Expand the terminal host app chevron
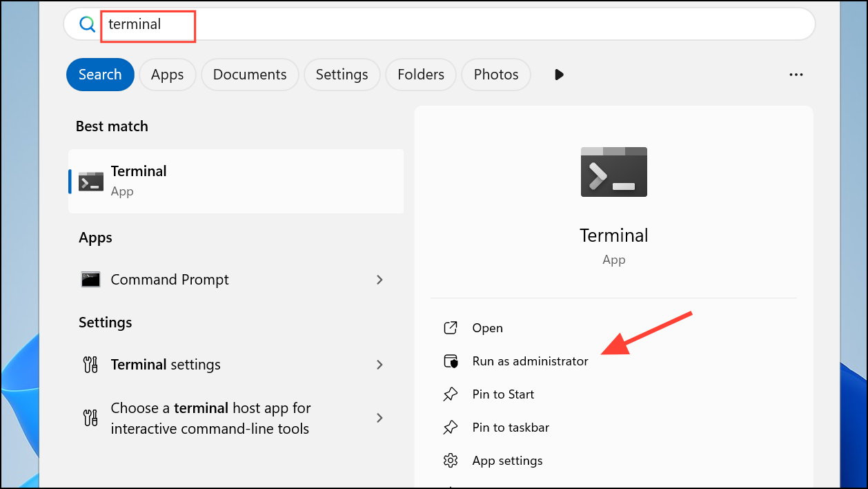Screen dimensions: 868x489 [379, 418]
